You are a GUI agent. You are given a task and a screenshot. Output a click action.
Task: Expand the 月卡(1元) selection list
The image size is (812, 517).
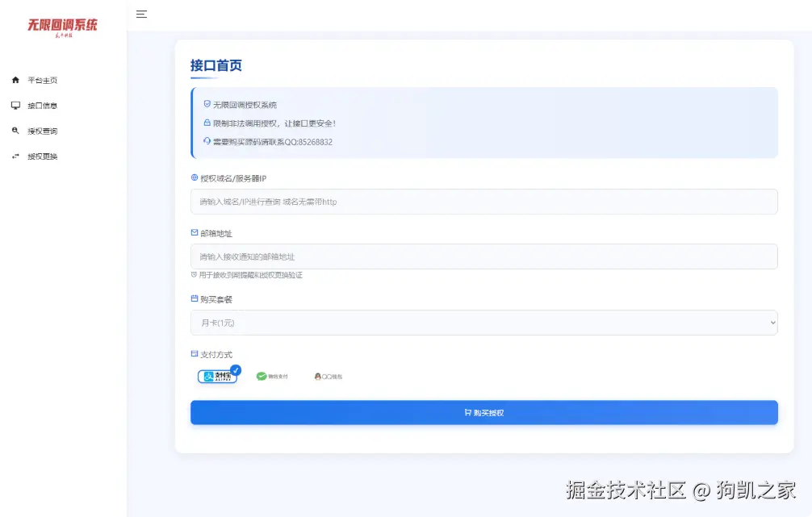[x=483, y=322]
